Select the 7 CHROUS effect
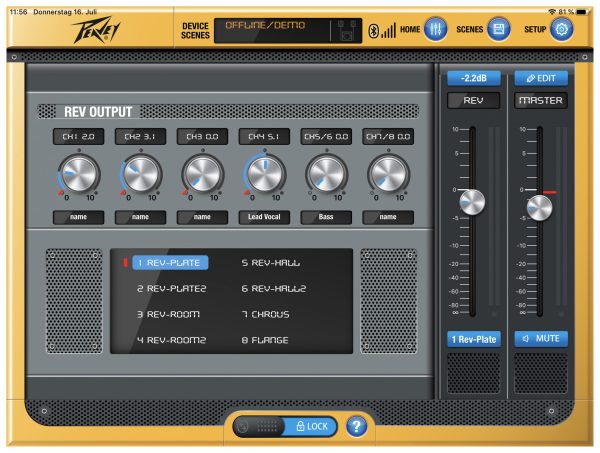The image size is (600, 453). point(265,314)
